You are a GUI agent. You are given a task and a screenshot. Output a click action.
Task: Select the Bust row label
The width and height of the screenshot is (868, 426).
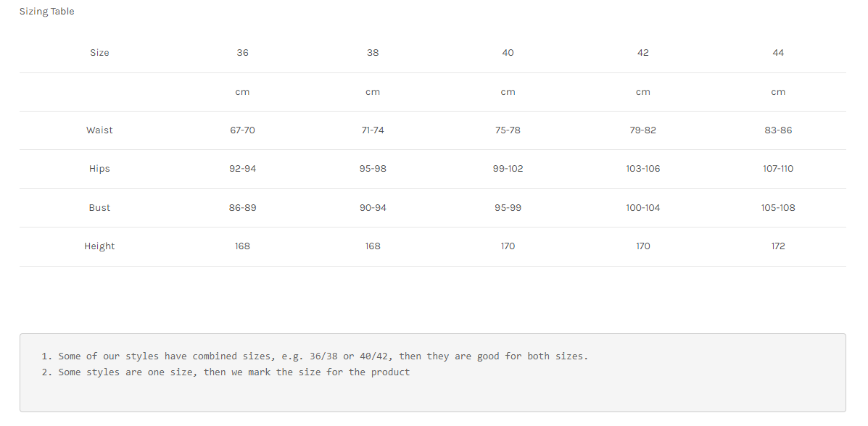point(99,208)
